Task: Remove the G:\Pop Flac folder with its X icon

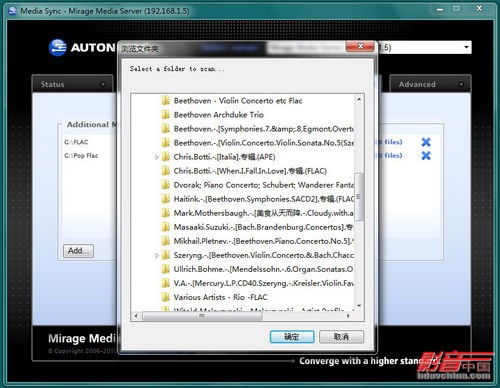Action: (426, 155)
